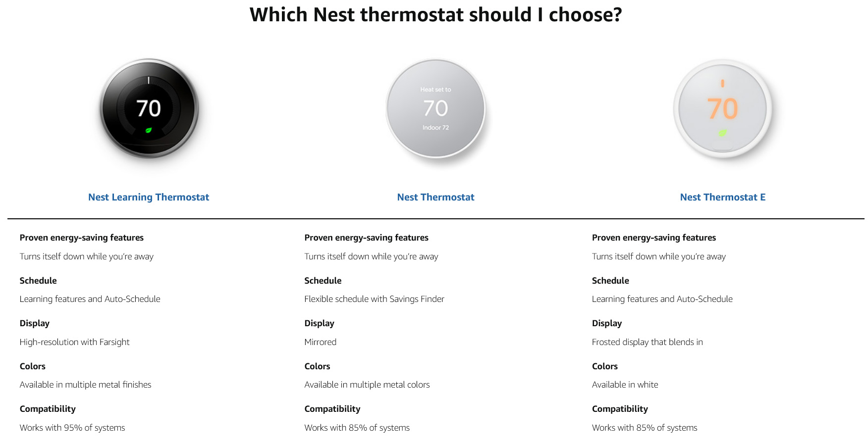This screenshot has width=868, height=446.
Task: Open the Nest Learning Thermostat link
Action: coord(149,197)
